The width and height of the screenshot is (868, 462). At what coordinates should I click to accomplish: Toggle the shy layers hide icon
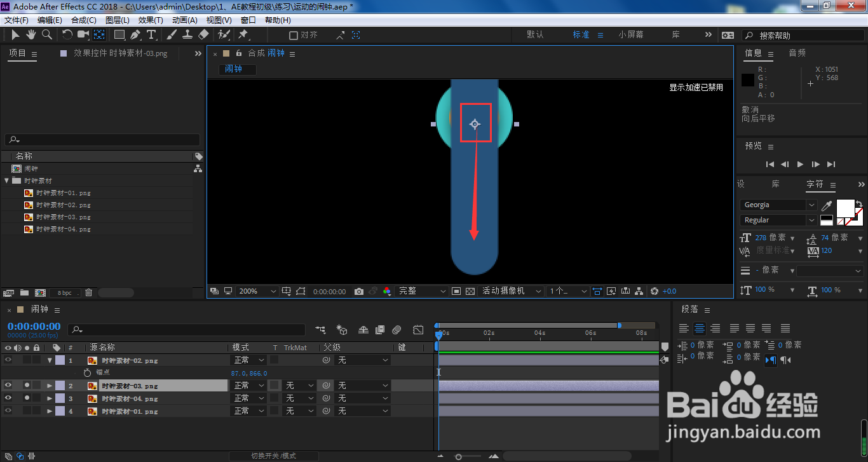point(363,330)
